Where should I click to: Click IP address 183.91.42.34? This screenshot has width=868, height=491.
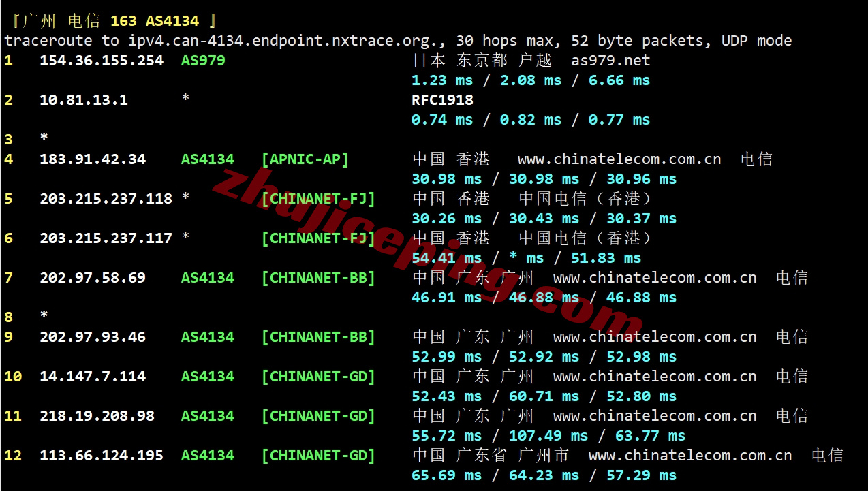tap(93, 159)
